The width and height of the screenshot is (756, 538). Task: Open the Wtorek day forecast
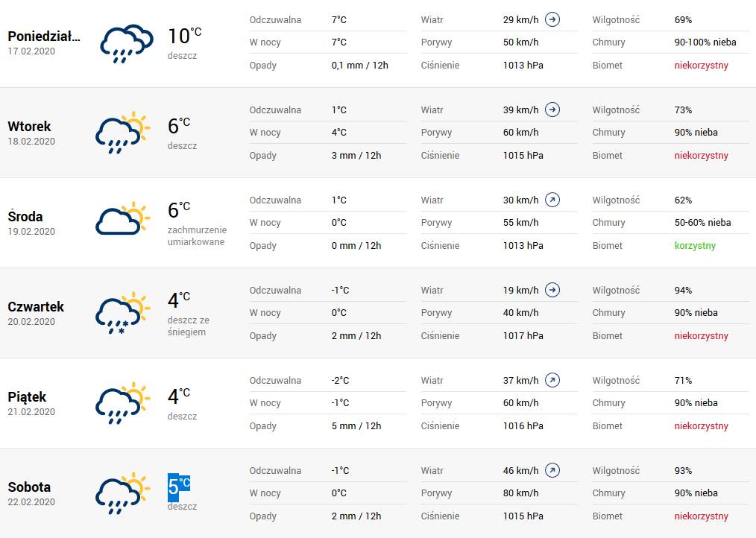click(x=30, y=127)
